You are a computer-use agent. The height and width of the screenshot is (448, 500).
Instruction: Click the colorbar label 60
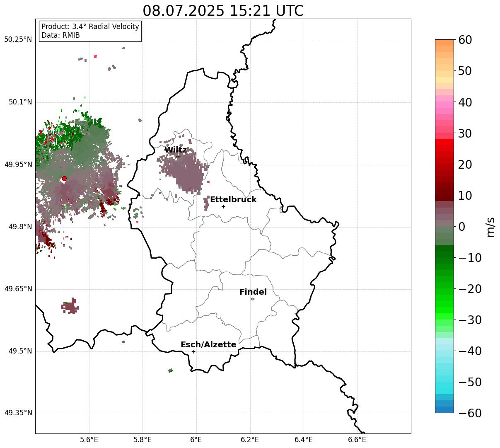[465, 40]
